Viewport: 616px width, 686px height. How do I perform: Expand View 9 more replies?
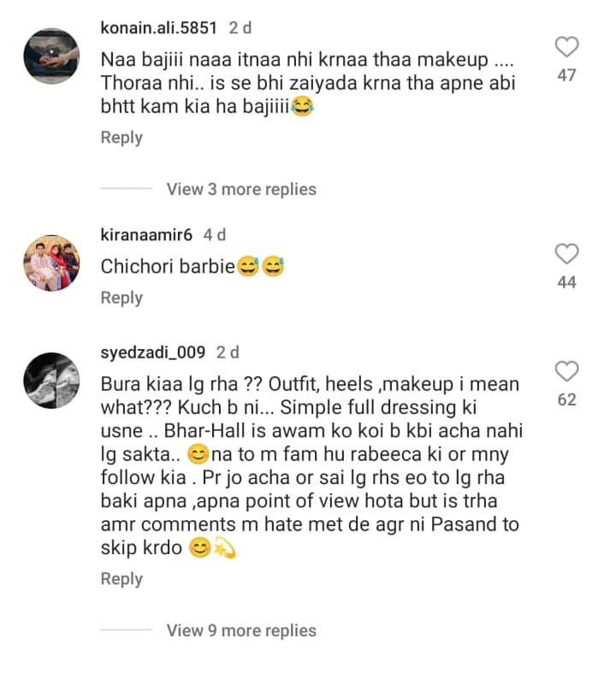pyautogui.click(x=241, y=630)
